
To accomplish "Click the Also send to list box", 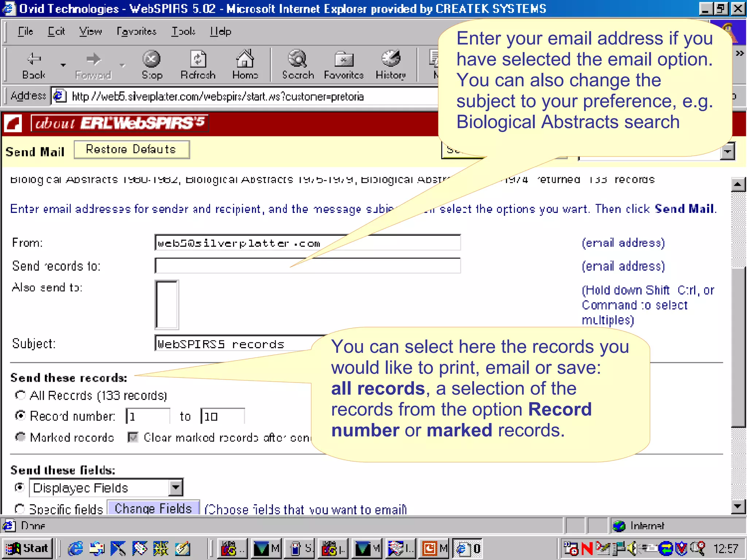I will (167, 305).
